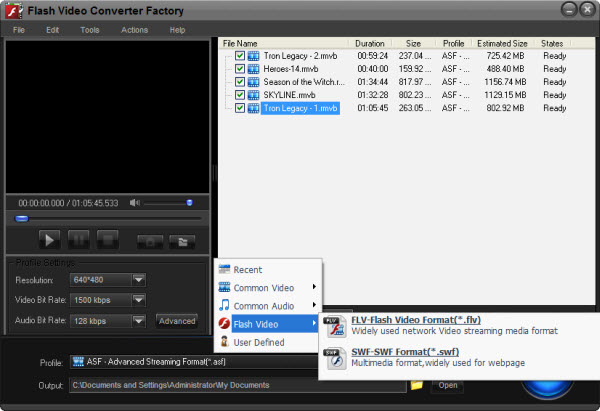Choose SWF-SWF Format(*.swf) link
Image resolution: width=600 pixels, height=411 pixels.
(405, 352)
